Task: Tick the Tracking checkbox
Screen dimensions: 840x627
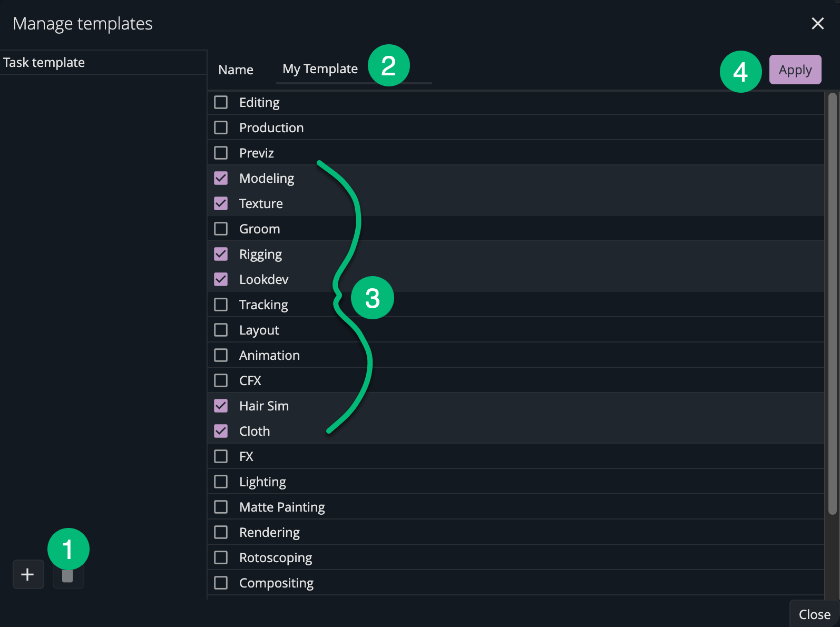Action: pos(221,305)
